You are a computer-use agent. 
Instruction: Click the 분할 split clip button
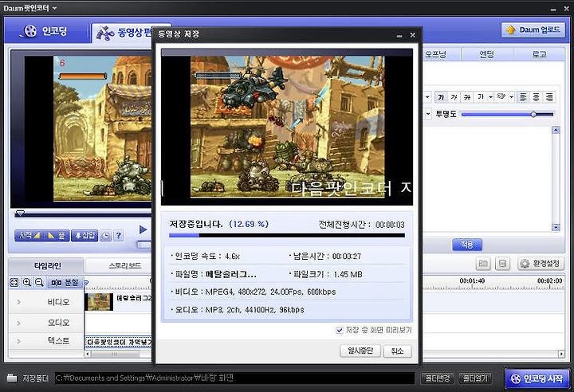65,282
